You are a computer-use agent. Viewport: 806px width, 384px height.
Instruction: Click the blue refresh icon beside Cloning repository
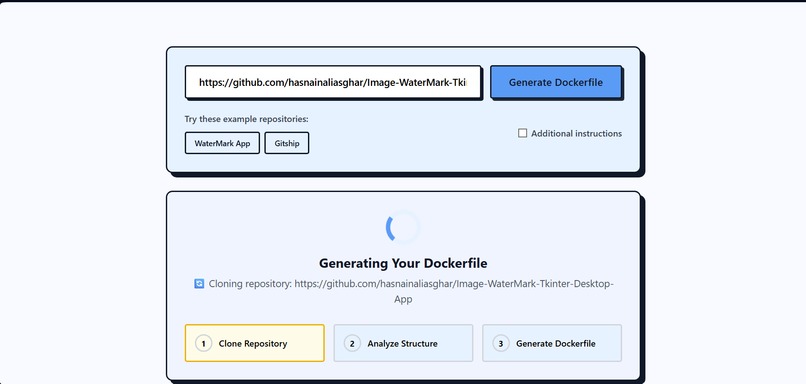[199, 284]
